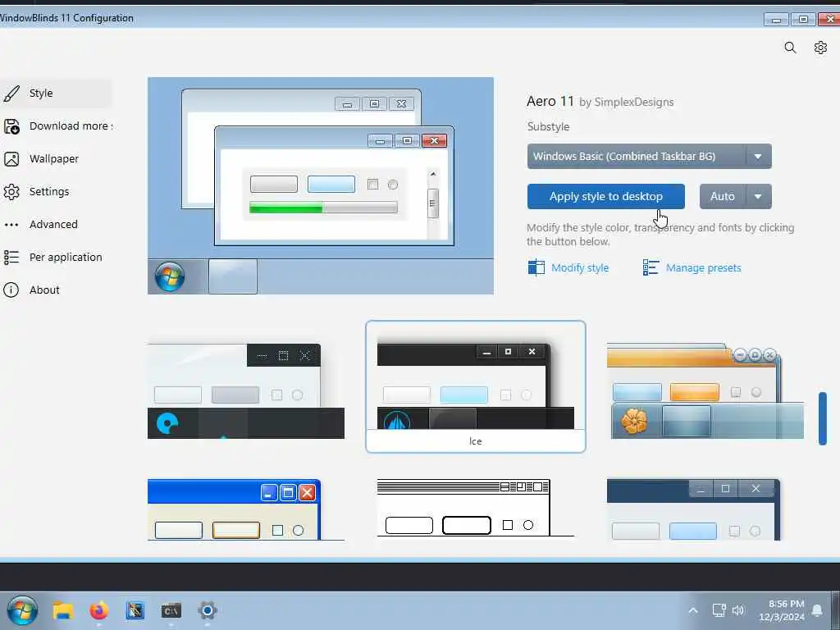Select the orange flower style thumbnail
Image resolution: width=840 pixels, height=630 pixels.
coord(705,391)
